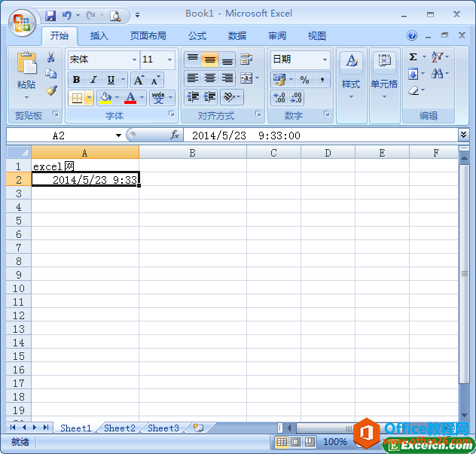Toggle middle vertical alignment
Viewport: 476px width, 454px height.
tap(210, 59)
